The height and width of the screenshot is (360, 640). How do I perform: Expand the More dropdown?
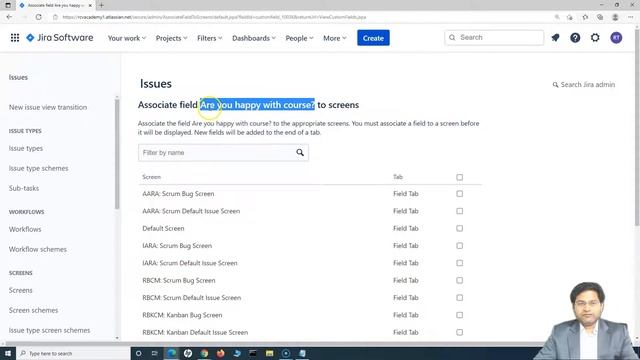(x=334, y=38)
